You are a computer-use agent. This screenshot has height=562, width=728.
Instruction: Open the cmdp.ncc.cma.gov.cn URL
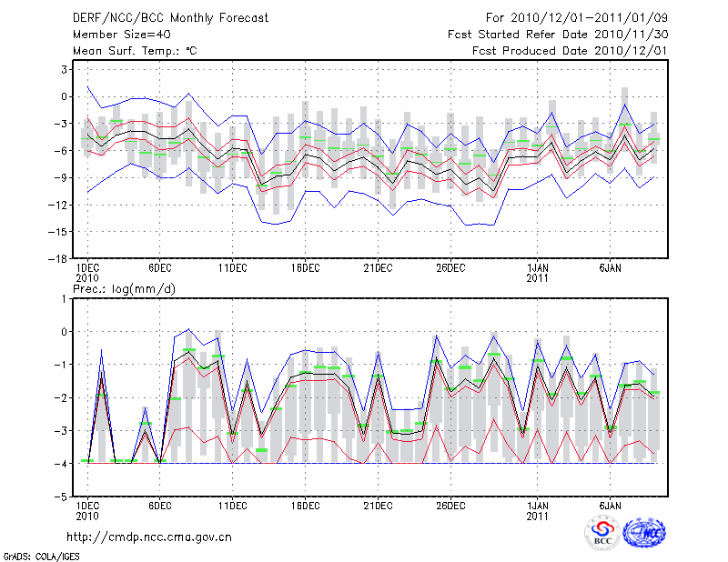(x=149, y=537)
